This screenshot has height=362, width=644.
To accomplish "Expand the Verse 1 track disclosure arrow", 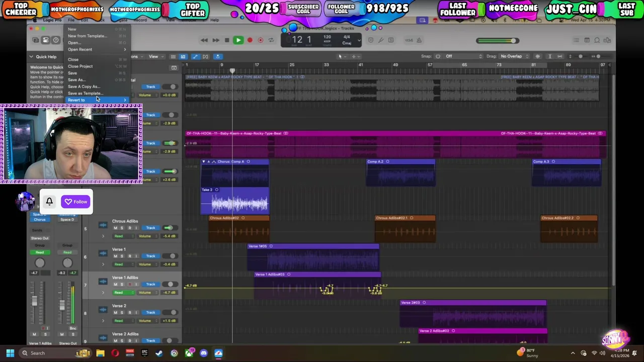I will pyautogui.click(x=103, y=264).
